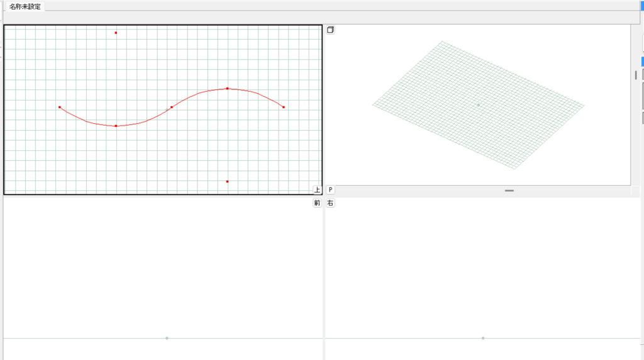This screenshot has height=360, width=644.
Task: Select the curve's highest peak anchor point
Action: (x=227, y=89)
